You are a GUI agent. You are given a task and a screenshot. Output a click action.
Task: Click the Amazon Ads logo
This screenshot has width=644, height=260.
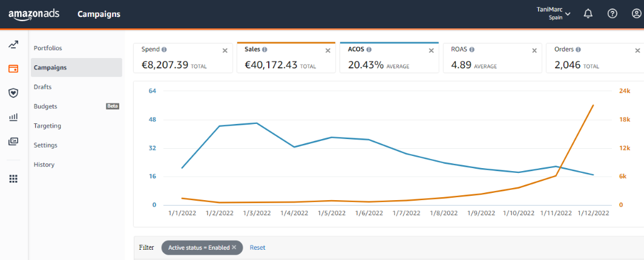(x=34, y=14)
